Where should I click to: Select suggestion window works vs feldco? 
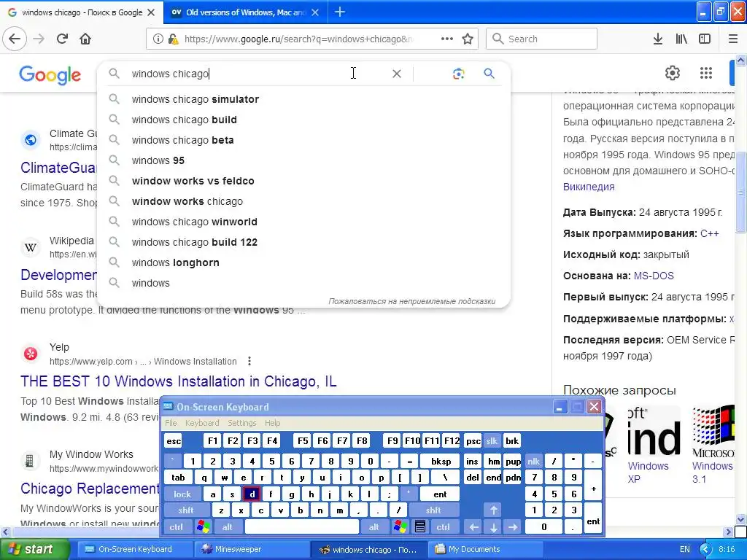303,181
